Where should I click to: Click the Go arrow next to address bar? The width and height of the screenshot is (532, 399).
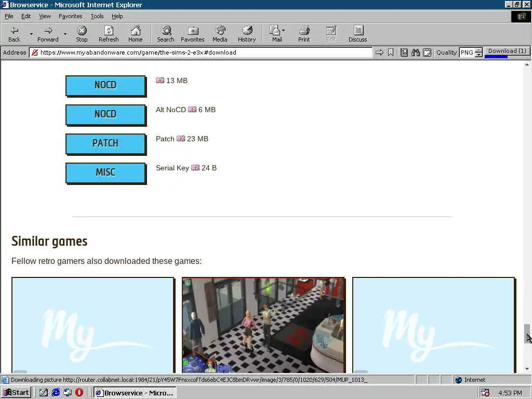point(379,52)
